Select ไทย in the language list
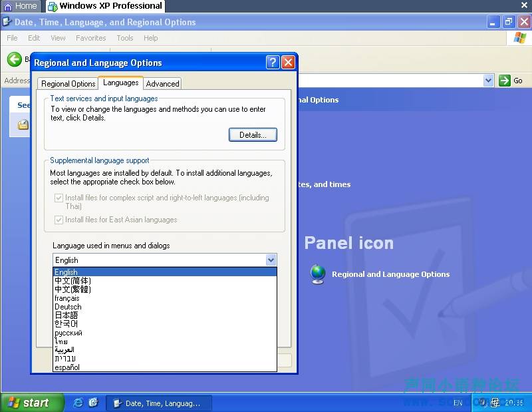Image resolution: width=532 pixels, height=412 pixels. coord(165,341)
